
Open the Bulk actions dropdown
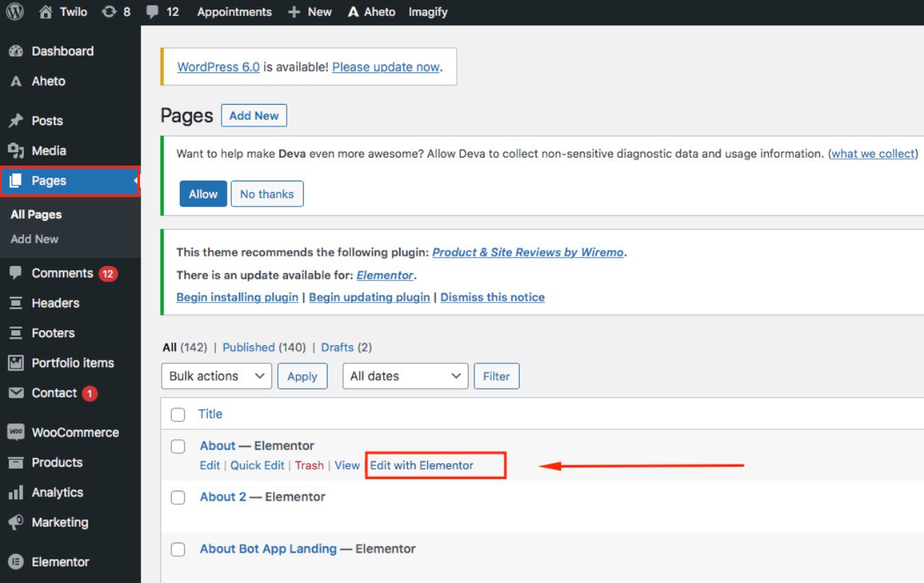216,376
